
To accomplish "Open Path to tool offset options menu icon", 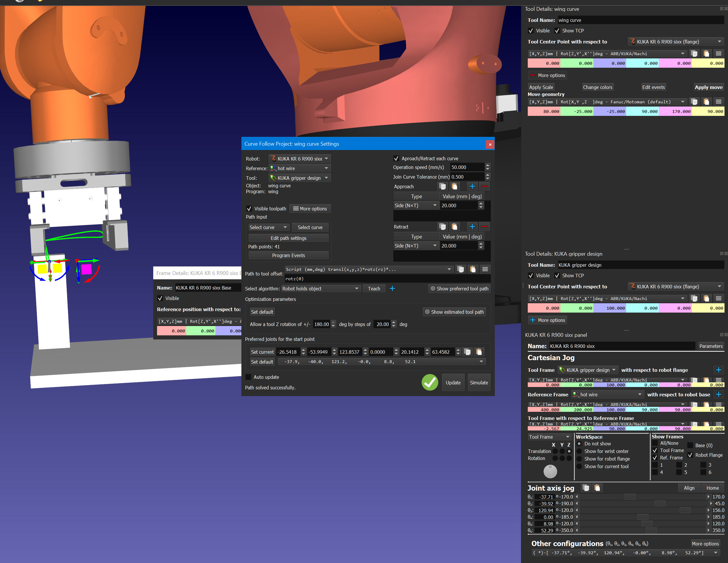I will [x=485, y=269].
